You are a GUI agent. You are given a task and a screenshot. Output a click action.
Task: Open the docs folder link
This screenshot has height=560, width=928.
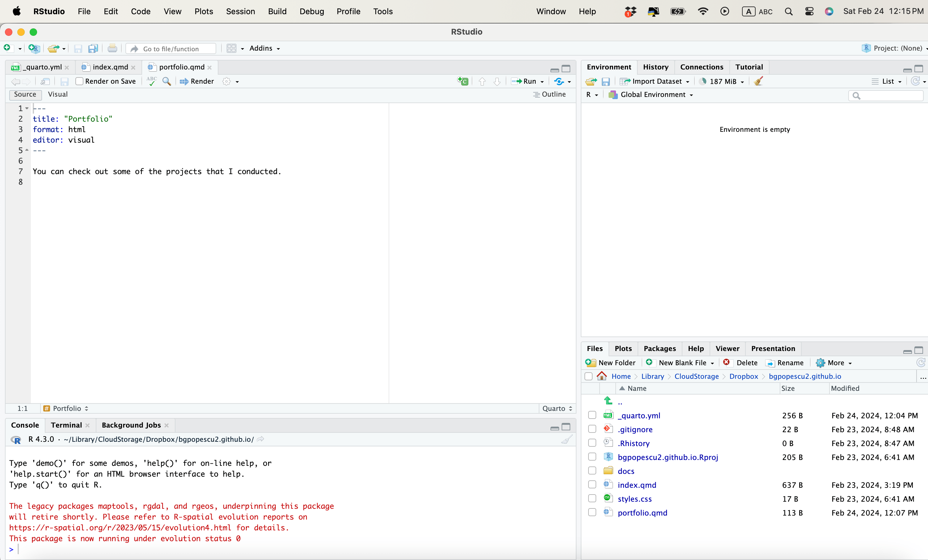626,471
